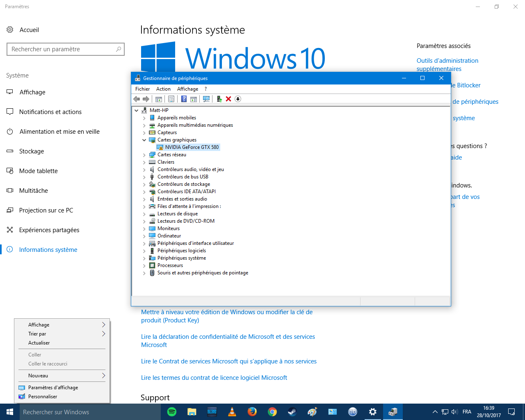Expand the Lecteurs de disque node
This screenshot has width=525, height=420.
[x=144, y=214]
